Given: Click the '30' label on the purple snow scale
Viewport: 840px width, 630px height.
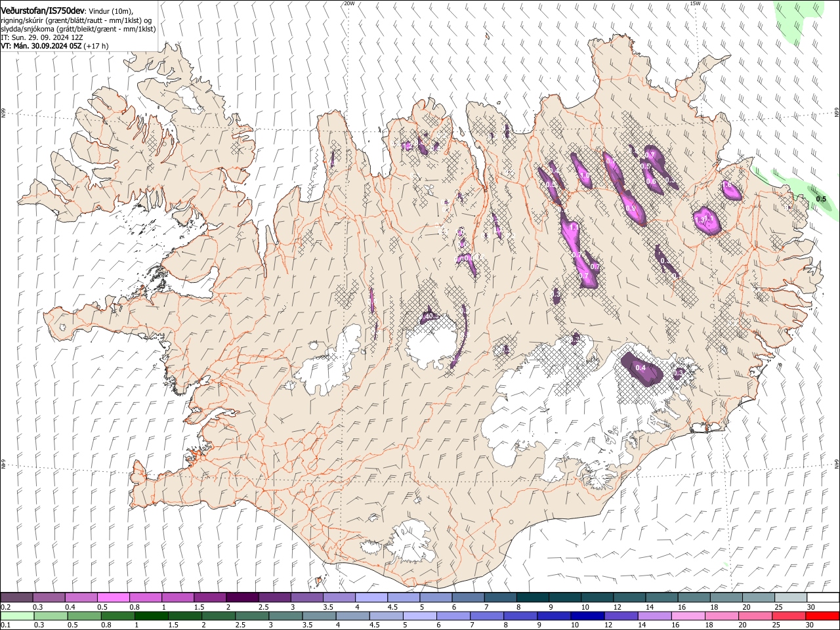Looking at the screenshot, I should (810, 607).
